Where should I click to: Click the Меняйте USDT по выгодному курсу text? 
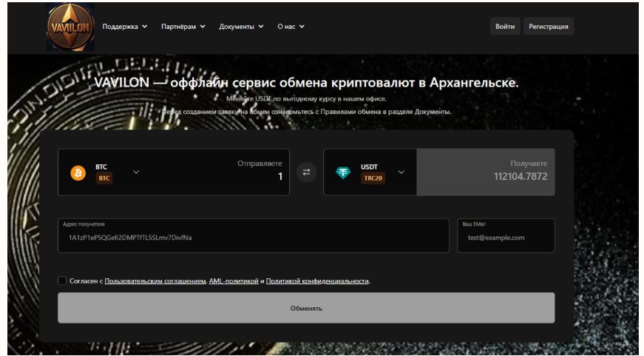(306, 98)
